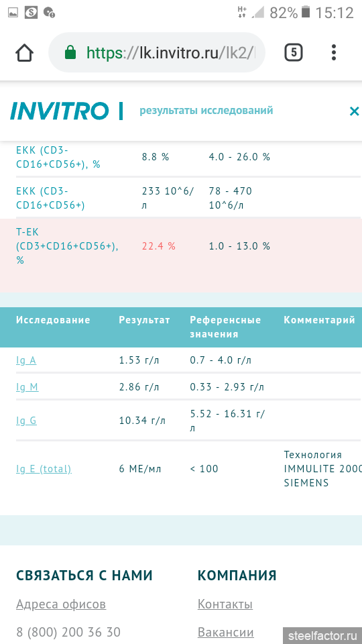Open the tab switcher showing 5 tabs
The image size is (362, 644).
coord(294,52)
